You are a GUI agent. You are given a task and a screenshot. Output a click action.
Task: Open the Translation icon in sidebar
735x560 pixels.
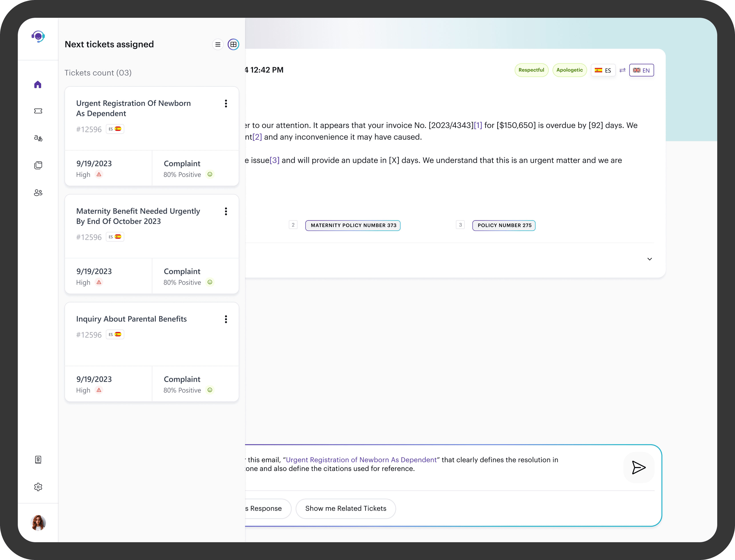(38, 138)
